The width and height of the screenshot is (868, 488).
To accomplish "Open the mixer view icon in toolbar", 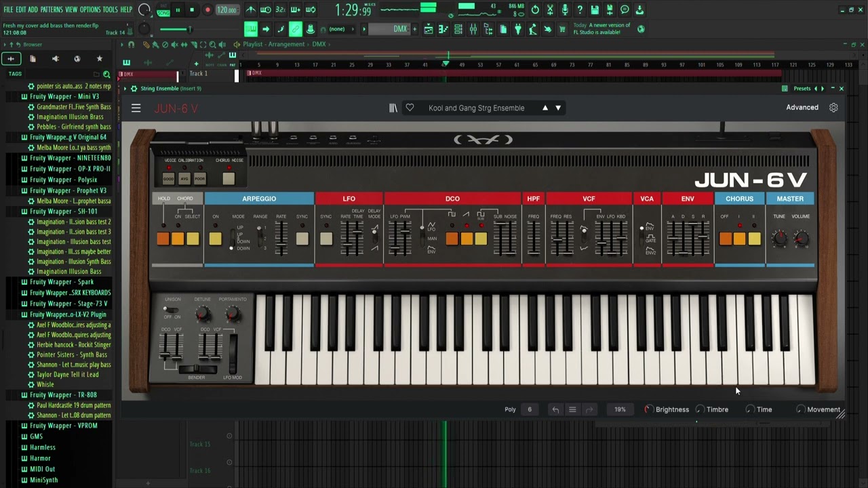I will (473, 29).
